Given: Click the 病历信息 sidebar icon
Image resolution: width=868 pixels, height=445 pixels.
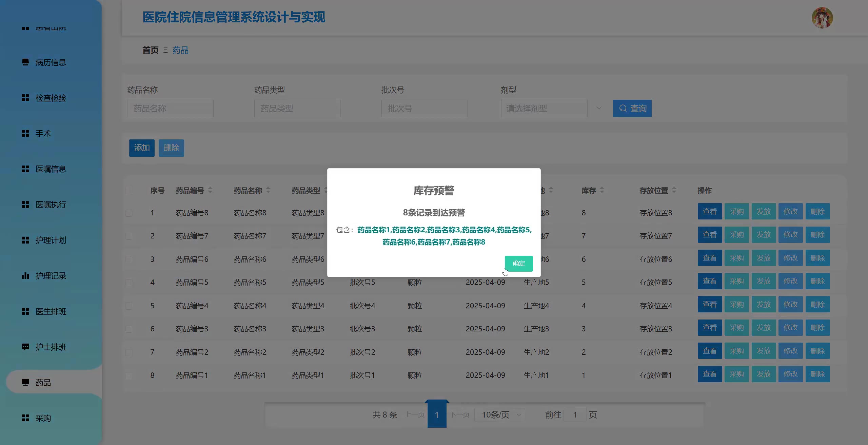Looking at the screenshot, I should point(25,62).
